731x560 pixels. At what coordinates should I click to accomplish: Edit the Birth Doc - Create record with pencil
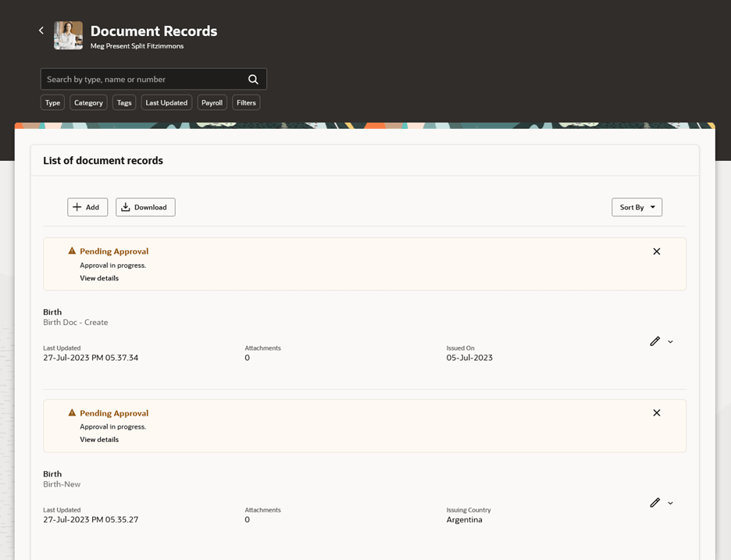pos(655,341)
